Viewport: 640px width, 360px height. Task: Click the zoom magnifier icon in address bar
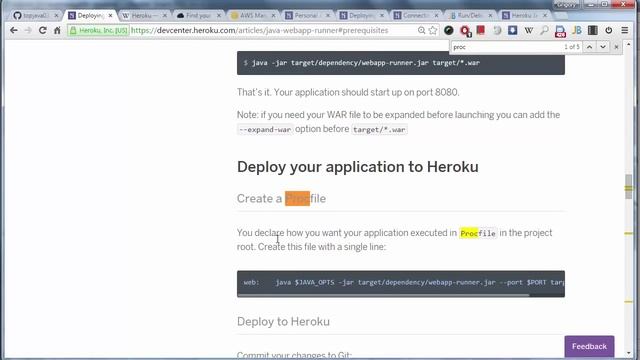[x=421, y=30]
